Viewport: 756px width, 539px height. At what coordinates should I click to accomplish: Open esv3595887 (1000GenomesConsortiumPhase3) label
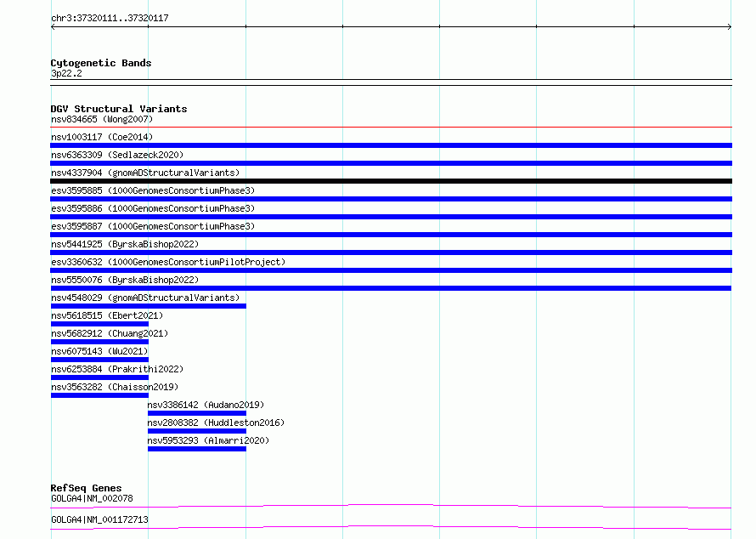[x=153, y=226]
